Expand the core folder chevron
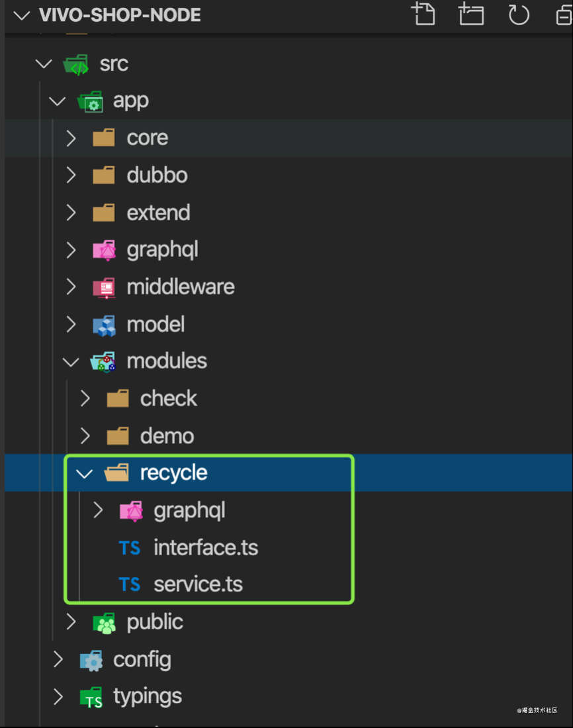 pyautogui.click(x=71, y=138)
